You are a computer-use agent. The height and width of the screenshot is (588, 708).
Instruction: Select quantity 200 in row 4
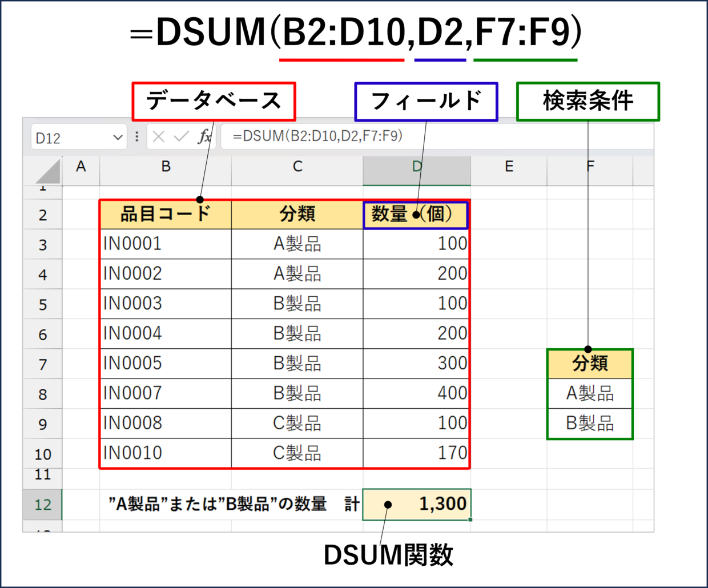point(416,274)
